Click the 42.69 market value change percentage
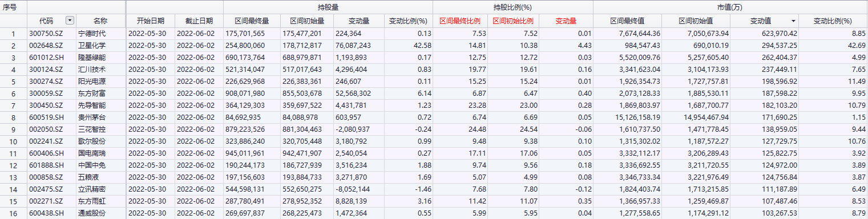The width and height of the screenshot is (868, 219). click(x=857, y=45)
